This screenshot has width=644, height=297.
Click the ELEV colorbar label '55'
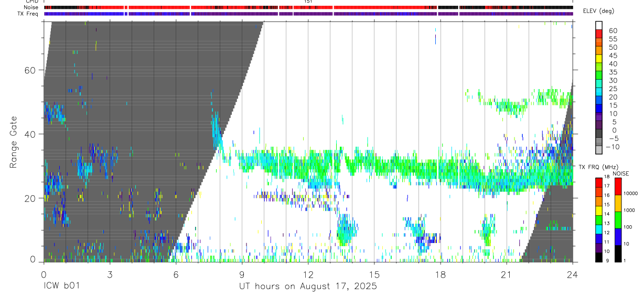click(613, 39)
